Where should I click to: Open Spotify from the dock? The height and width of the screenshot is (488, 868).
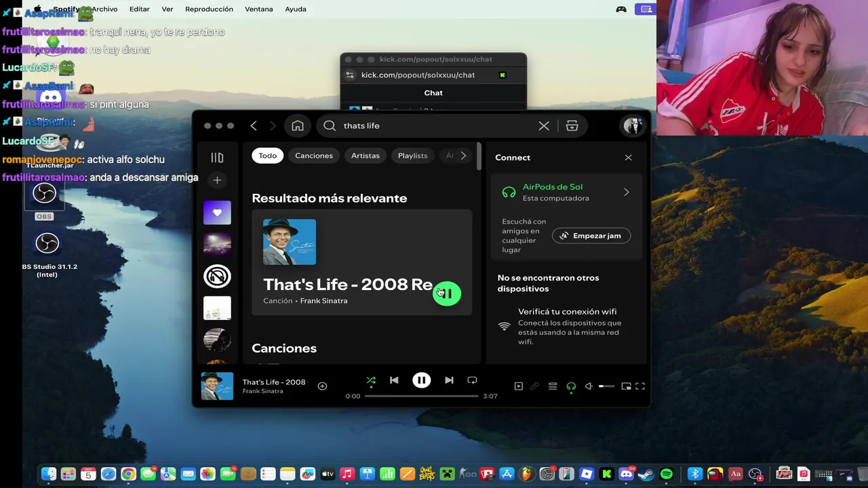click(667, 474)
